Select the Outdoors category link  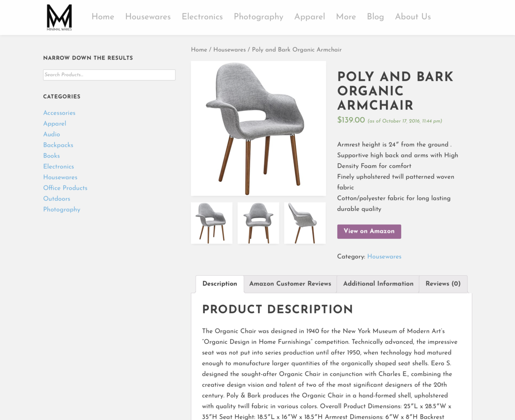pyautogui.click(x=57, y=199)
